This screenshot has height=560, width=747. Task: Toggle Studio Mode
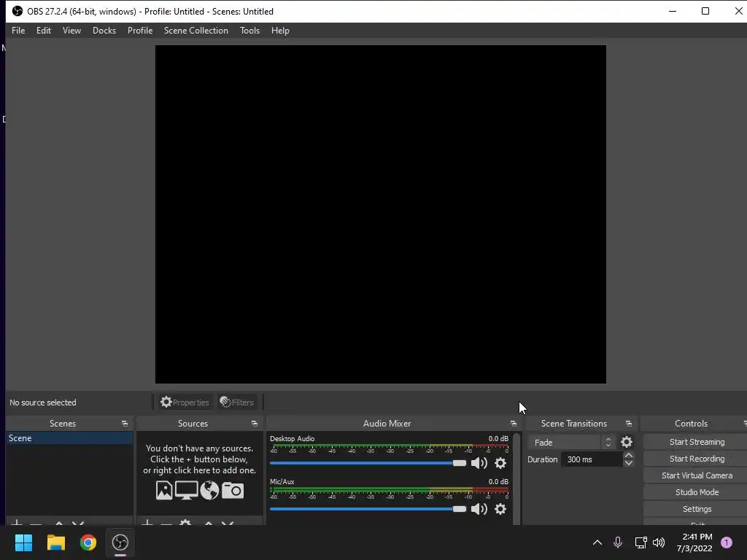point(697,492)
